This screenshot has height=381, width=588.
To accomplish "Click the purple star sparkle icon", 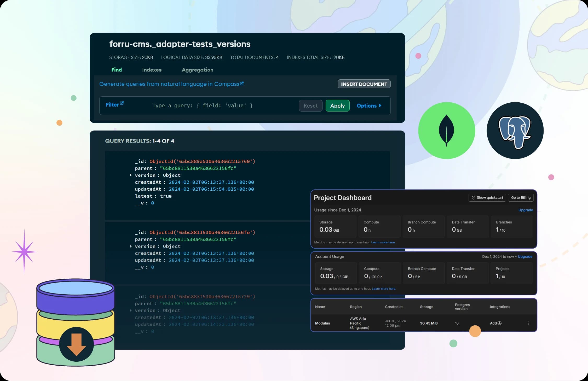I will click(x=24, y=252).
